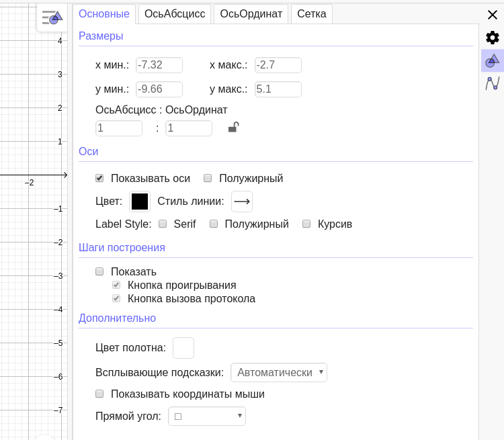
Task: Check Показать construction steps checkbox
Action: pyautogui.click(x=99, y=271)
